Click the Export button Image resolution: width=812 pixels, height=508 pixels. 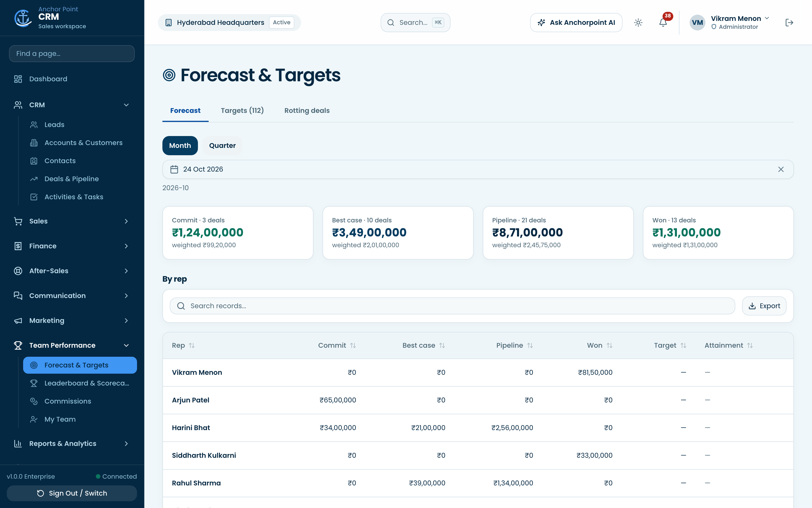[764, 306]
